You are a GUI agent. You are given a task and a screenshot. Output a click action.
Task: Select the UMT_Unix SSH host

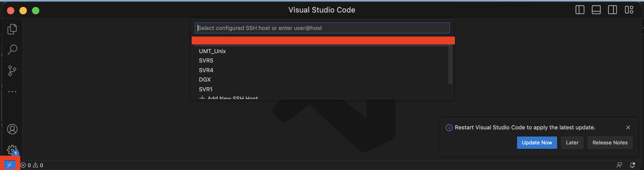[x=321, y=51]
